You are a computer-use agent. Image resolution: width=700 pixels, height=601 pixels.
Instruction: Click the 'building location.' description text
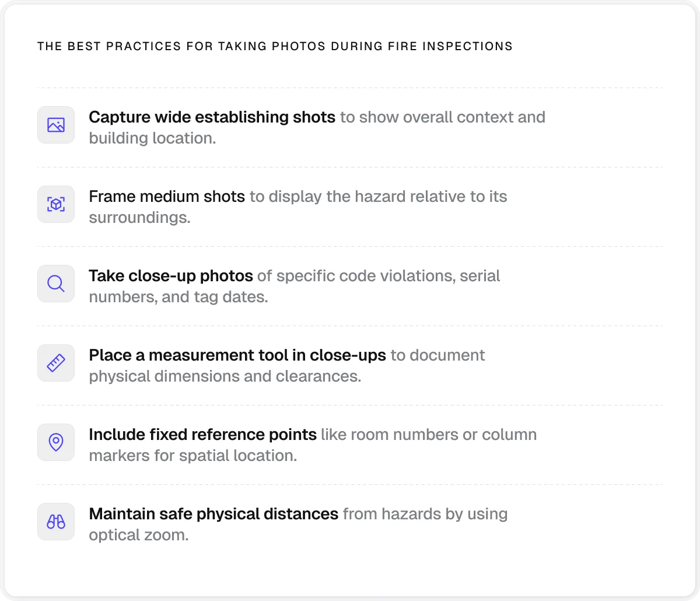click(x=152, y=138)
